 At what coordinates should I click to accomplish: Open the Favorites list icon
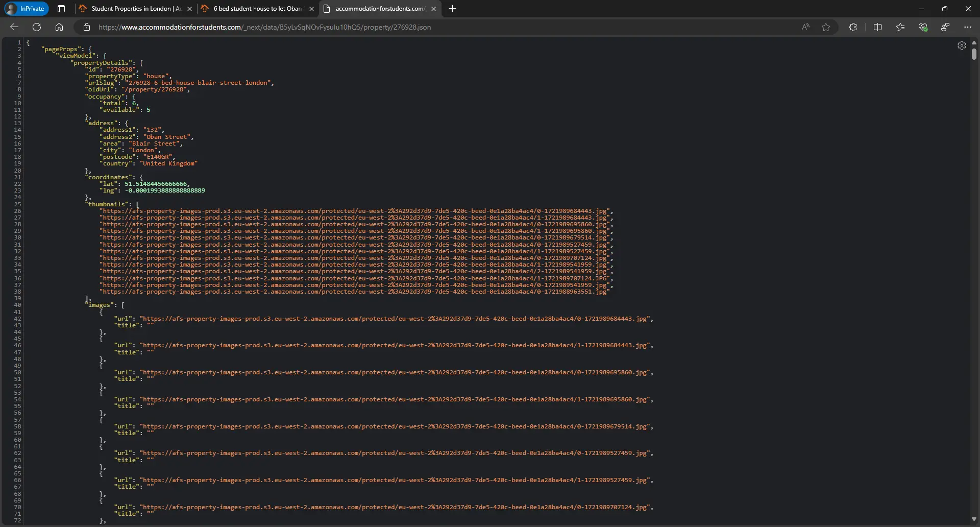(900, 27)
